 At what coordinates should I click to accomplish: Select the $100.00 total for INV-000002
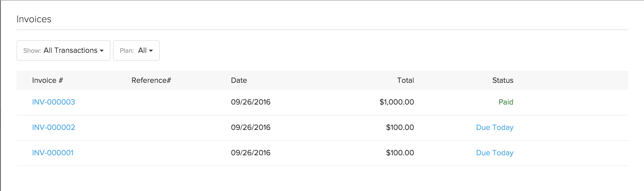tap(400, 127)
